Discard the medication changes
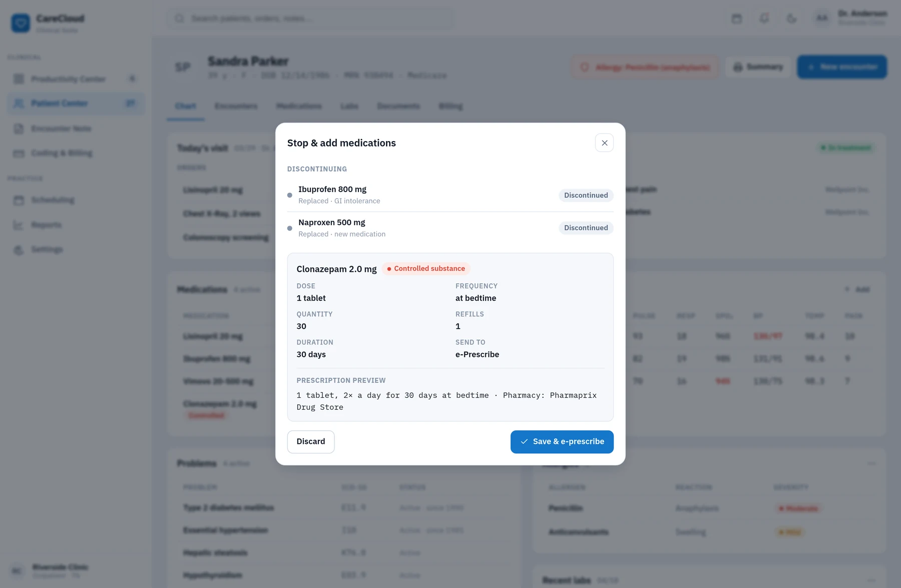 pos(311,441)
